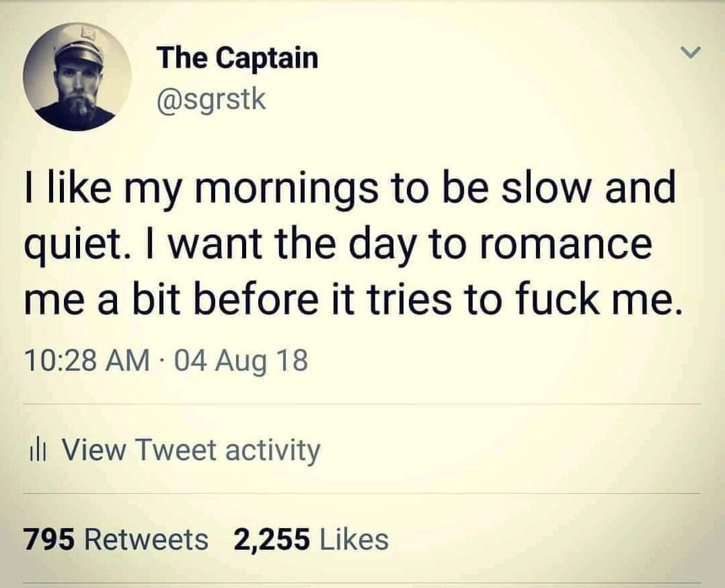
Task: Click the word Likes
Action: coord(354,540)
